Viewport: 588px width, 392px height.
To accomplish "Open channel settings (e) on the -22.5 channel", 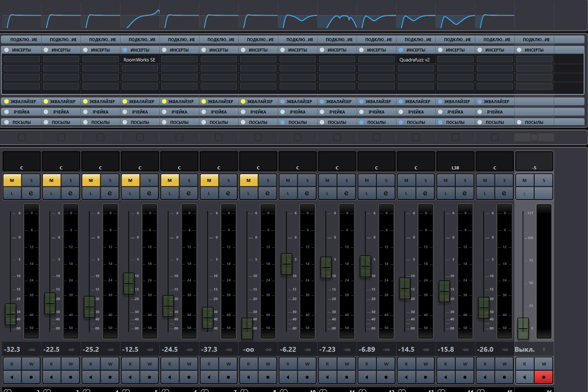I will [x=70, y=193].
